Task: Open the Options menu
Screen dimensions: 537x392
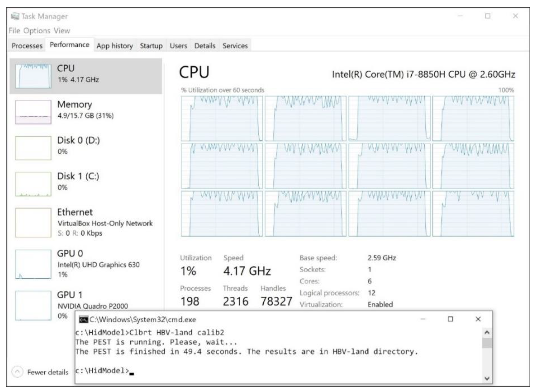Action: tap(37, 31)
